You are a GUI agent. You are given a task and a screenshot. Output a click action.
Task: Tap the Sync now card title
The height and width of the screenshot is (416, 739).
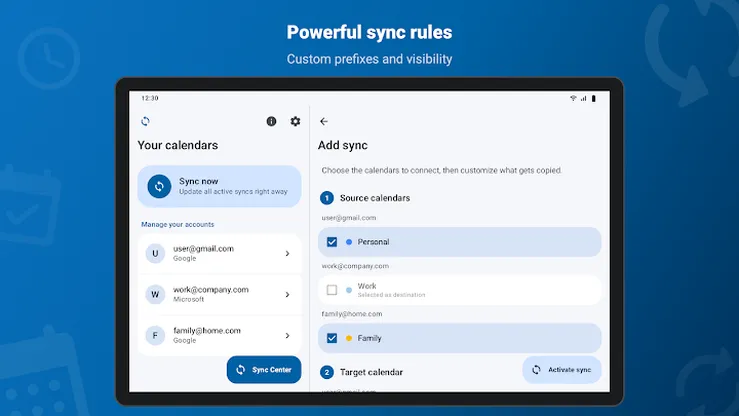click(x=198, y=181)
